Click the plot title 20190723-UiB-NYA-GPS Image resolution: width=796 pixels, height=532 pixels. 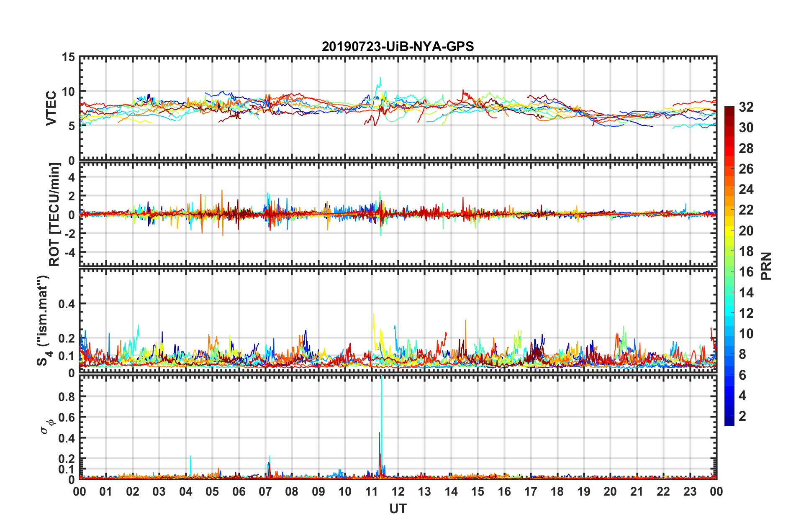398,46
